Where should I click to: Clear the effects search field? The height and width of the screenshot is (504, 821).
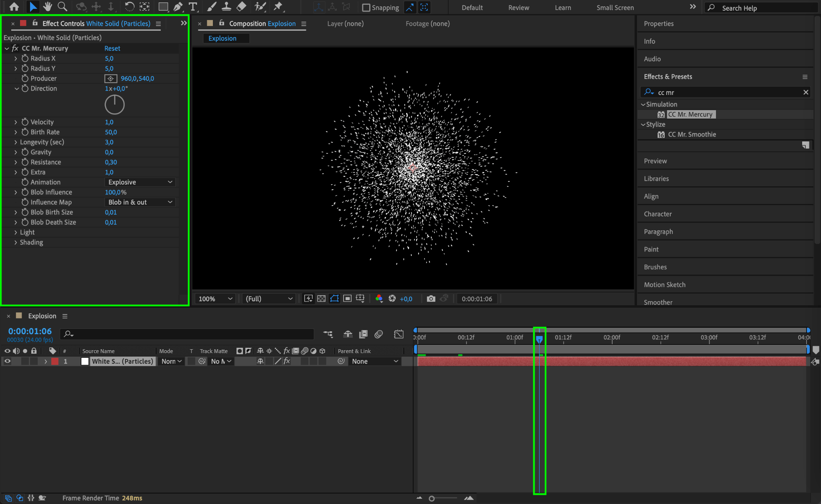click(x=806, y=93)
